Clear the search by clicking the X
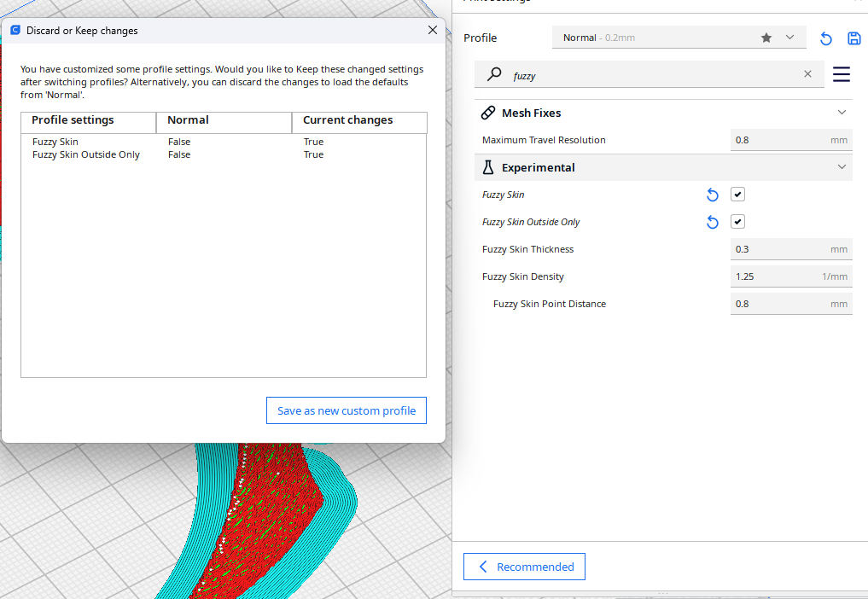 pyautogui.click(x=807, y=74)
